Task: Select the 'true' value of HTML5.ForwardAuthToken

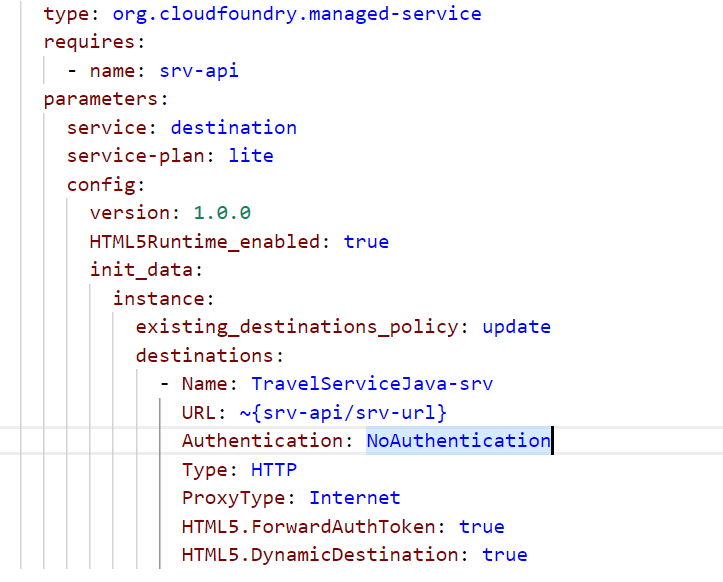Action: [482, 527]
